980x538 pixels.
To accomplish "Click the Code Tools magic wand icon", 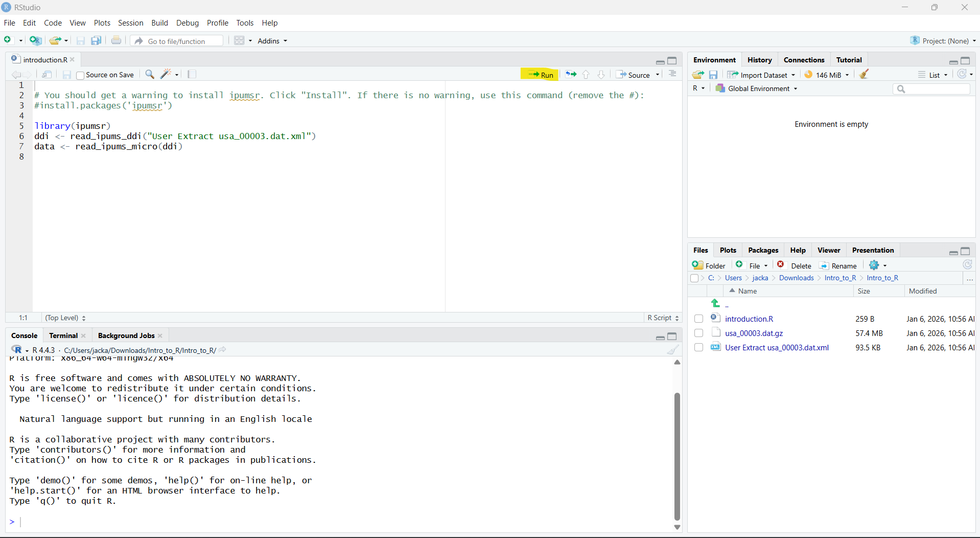I will (167, 74).
